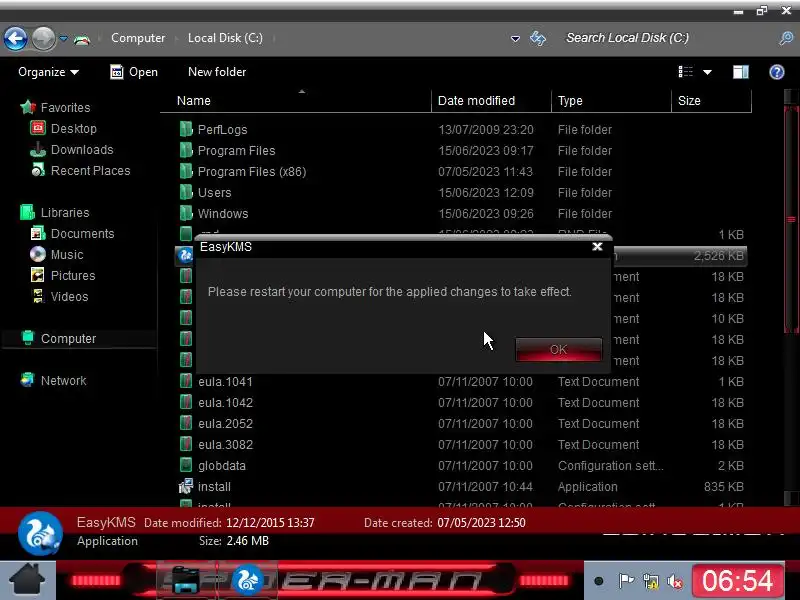Viewport: 800px width, 600px height.
Task: Open the network tray icon
Action: tap(651, 581)
